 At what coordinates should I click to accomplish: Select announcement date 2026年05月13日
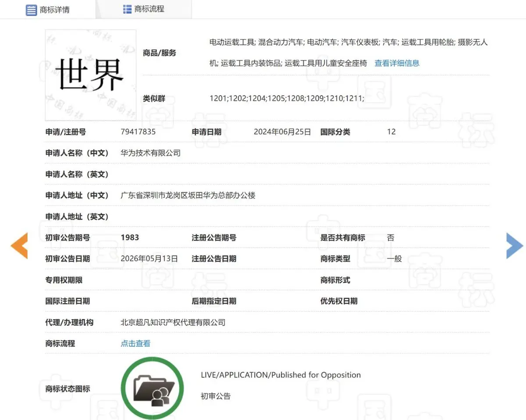(x=149, y=259)
